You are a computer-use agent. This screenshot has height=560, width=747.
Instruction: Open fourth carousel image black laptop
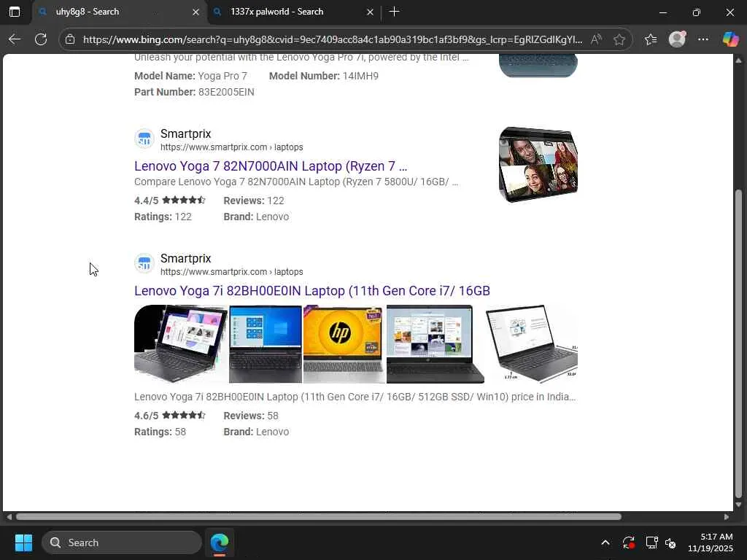(x=436, y=344)
